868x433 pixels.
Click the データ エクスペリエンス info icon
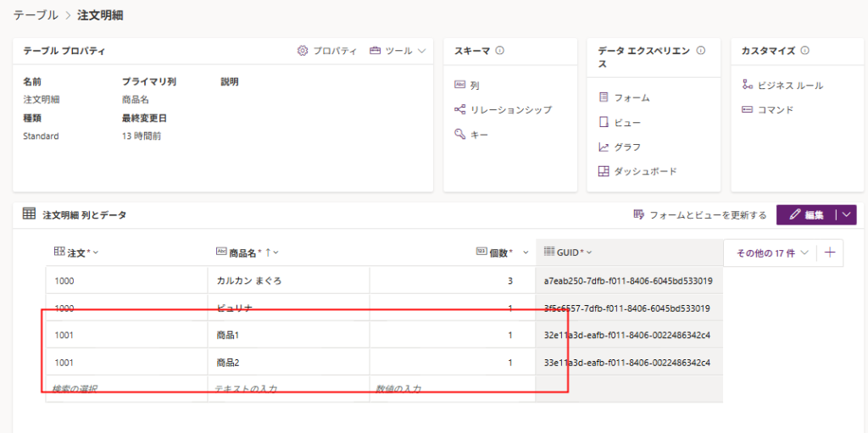pyautogui.click(x=700, y=51)
